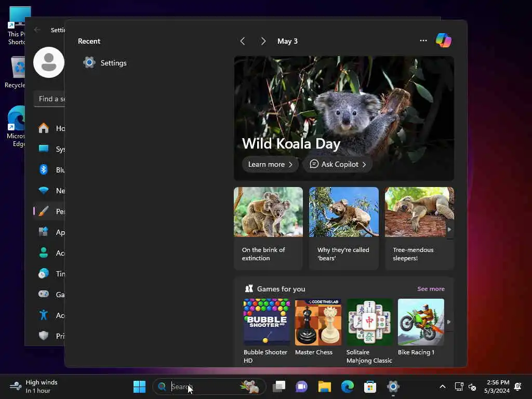The width and height of the screenshot is (532, 399).
Task: Open Microsoft Edge from the taskbar
Action: click(x=348, y=387)
